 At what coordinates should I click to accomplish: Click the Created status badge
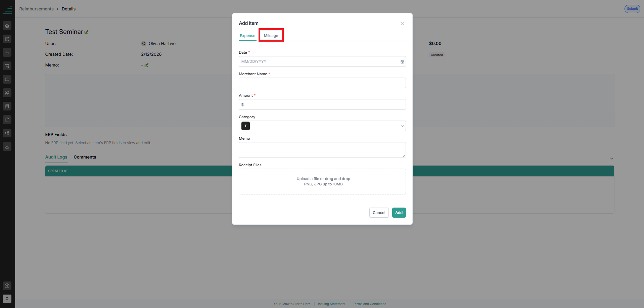click(x=437, y=55)
